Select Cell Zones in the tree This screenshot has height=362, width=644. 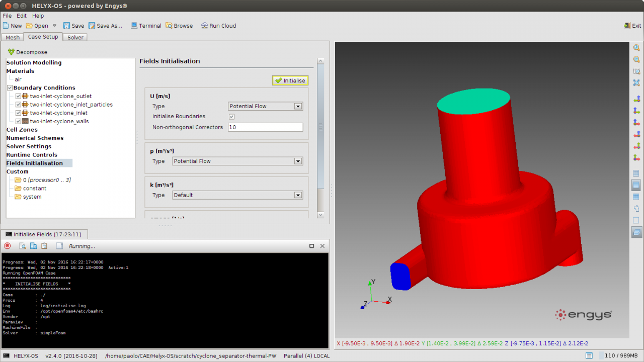click(x=22, y=130)
